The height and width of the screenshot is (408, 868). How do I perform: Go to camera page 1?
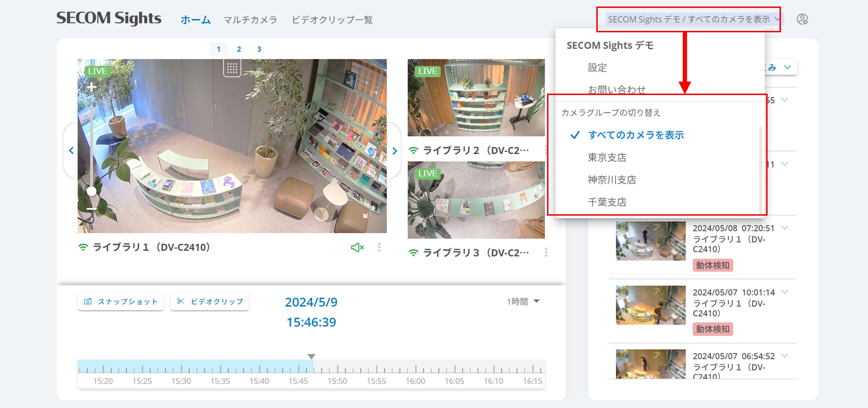tap(218, 49)
